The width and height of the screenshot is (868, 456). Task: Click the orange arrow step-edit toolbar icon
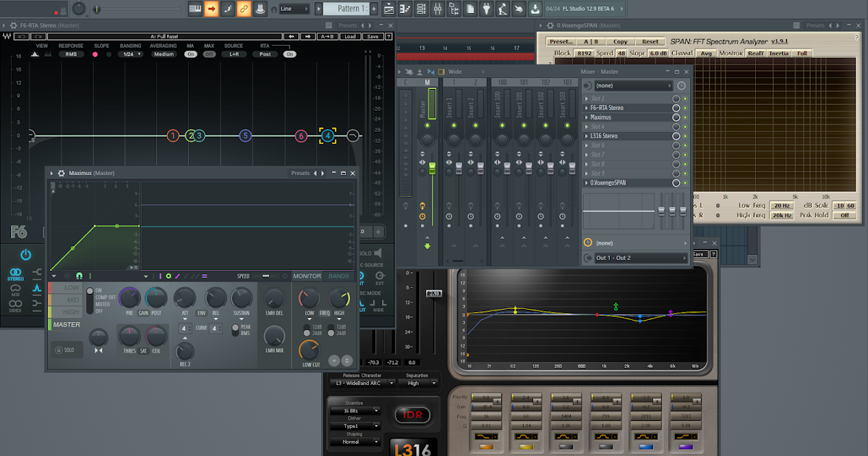tap(211, 9)
